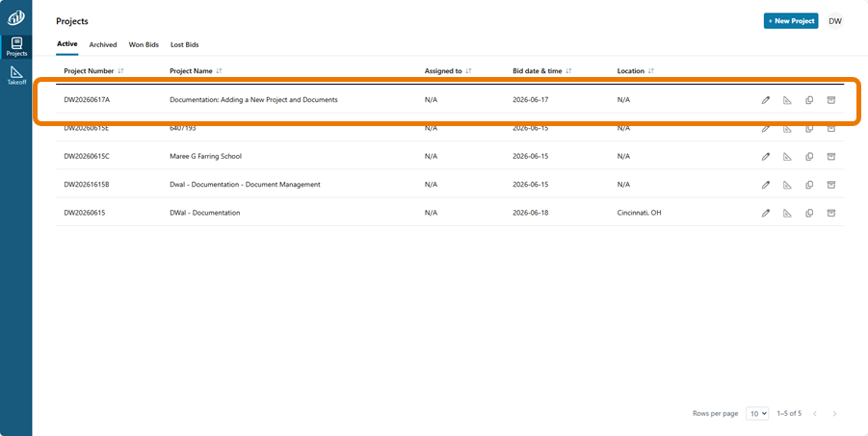Sort by Bid date & time arrows
This screenshot has height=436, width=868.
568,71
